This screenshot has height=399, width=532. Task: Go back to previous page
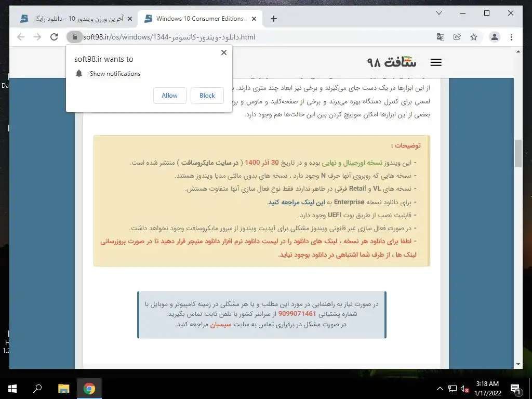tap(21, 37)
